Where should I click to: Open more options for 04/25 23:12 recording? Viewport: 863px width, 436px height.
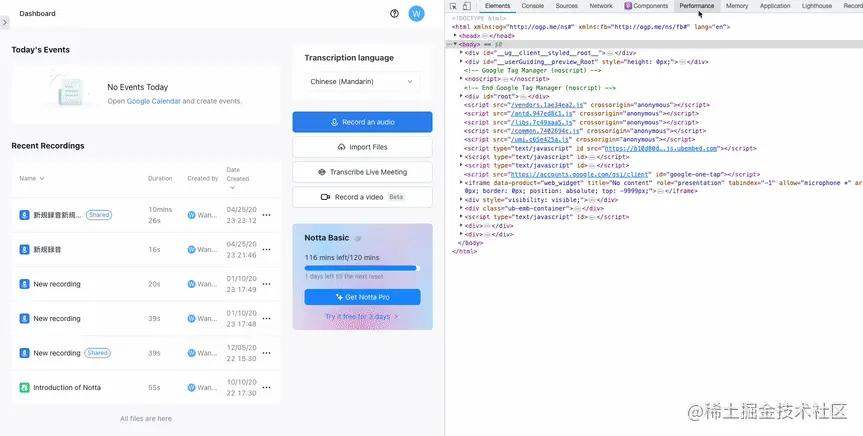tap(266, 215)
